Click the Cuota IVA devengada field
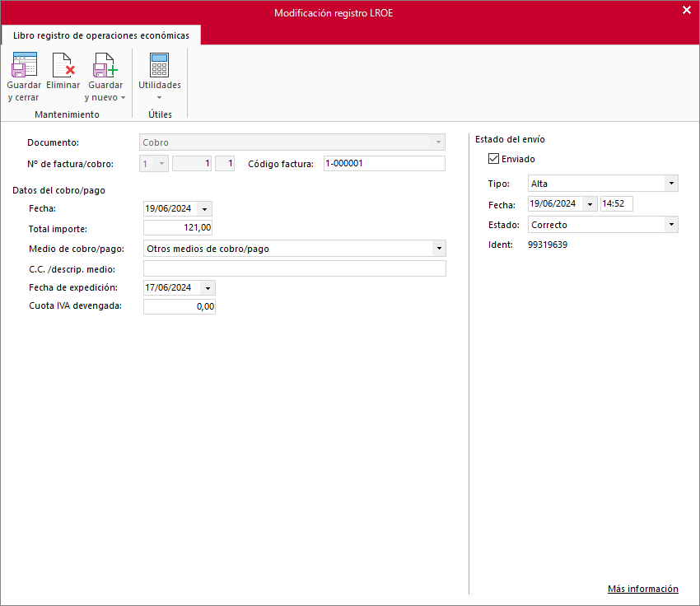This screenshot has width=700, height=606. [180, 306]
